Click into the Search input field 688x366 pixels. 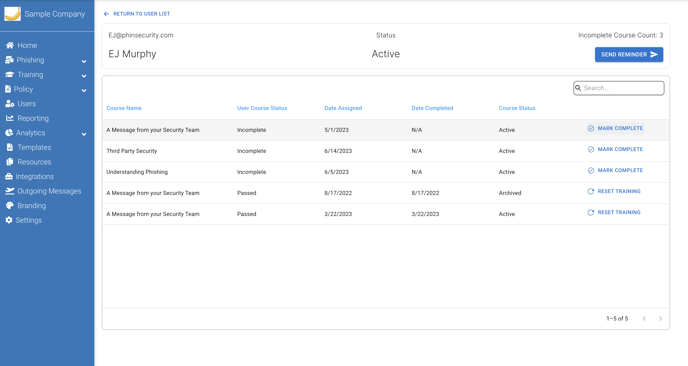click(619, 88)
